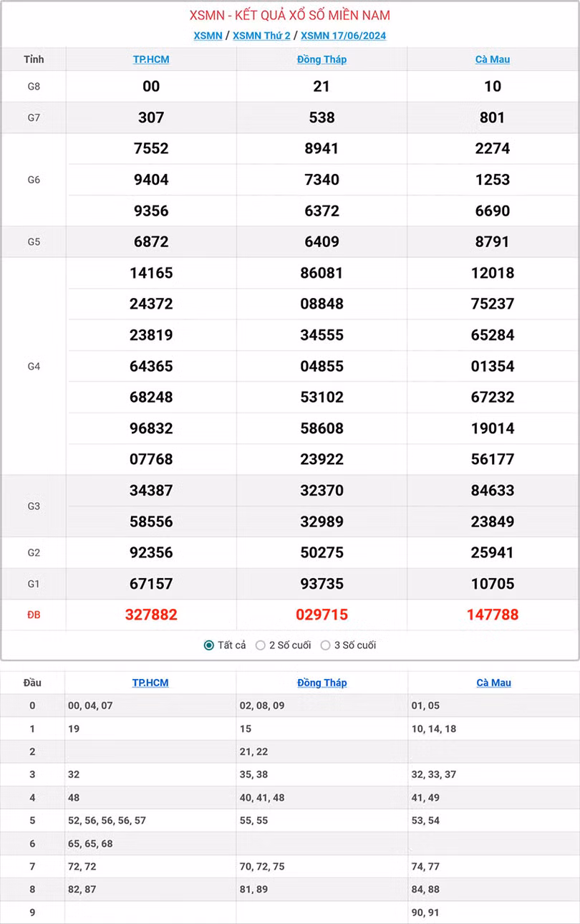
Task: Open Cà Mau link in the Đầu table
Action: click(493, 683)
